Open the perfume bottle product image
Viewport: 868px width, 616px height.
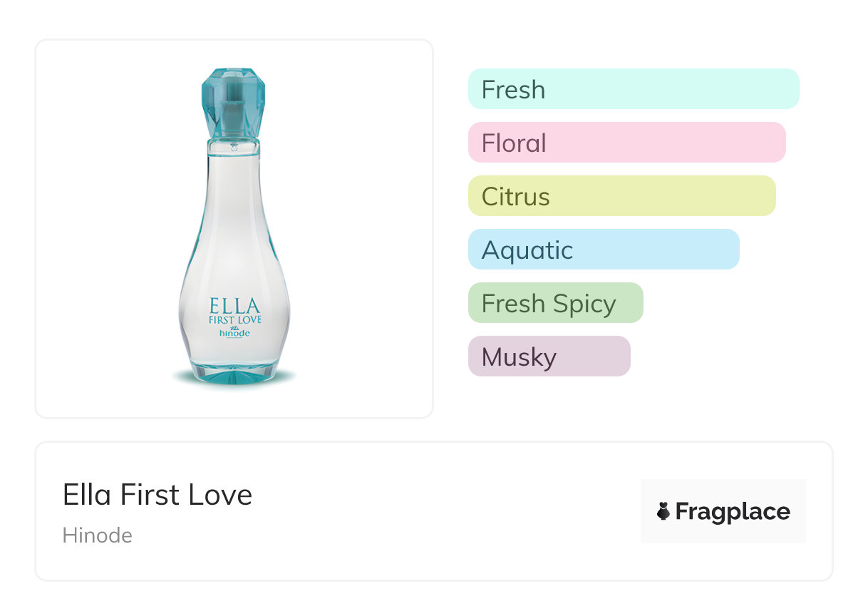[x=234, y=228]
